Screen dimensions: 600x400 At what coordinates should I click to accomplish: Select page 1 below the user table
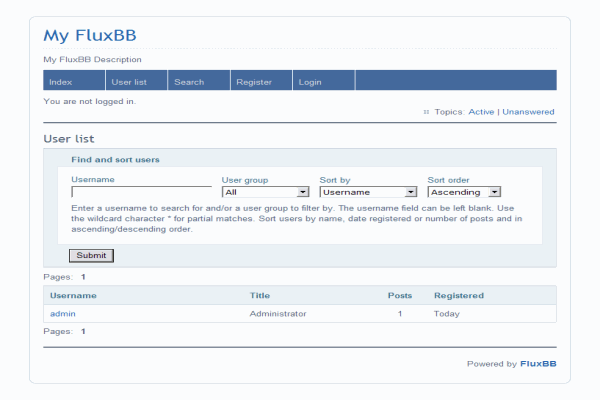(x=83, y=331)
